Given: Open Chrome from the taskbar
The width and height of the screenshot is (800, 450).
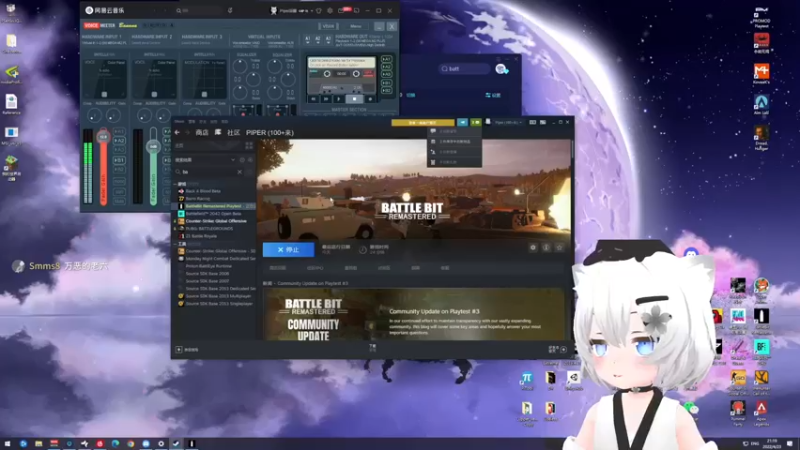Looking at the screenshot, I should point(131,443).
